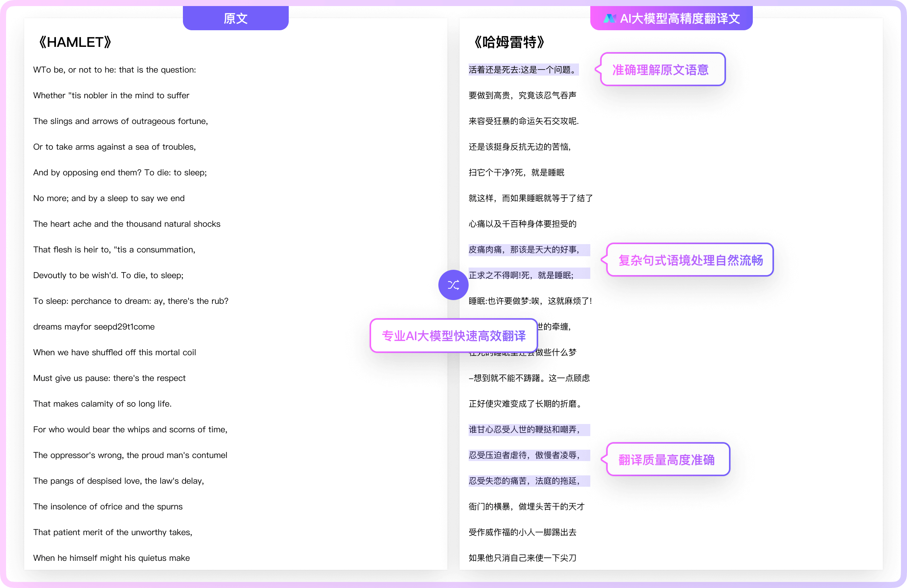This screenshot has height=588, width=907.
Task: Click highlighted line 皮痛肉痛，那该是天大的好事
Action: [x=529, y=250]
